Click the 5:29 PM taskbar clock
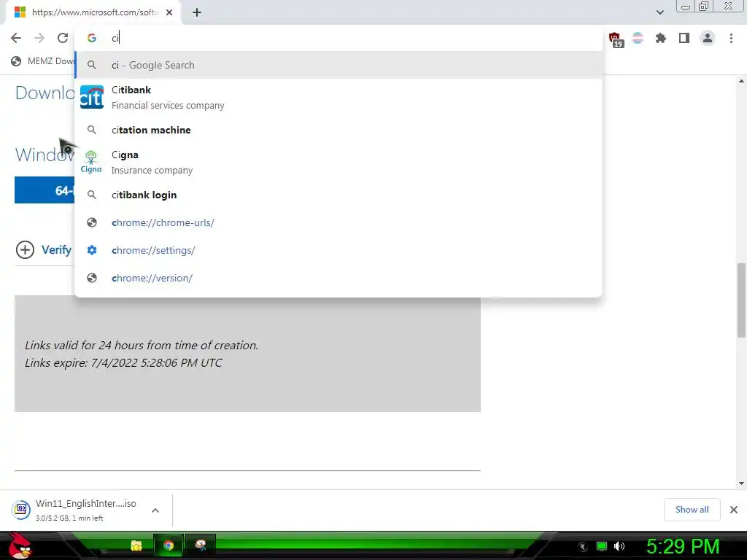 pyautogui.click(x=683, y=546)
